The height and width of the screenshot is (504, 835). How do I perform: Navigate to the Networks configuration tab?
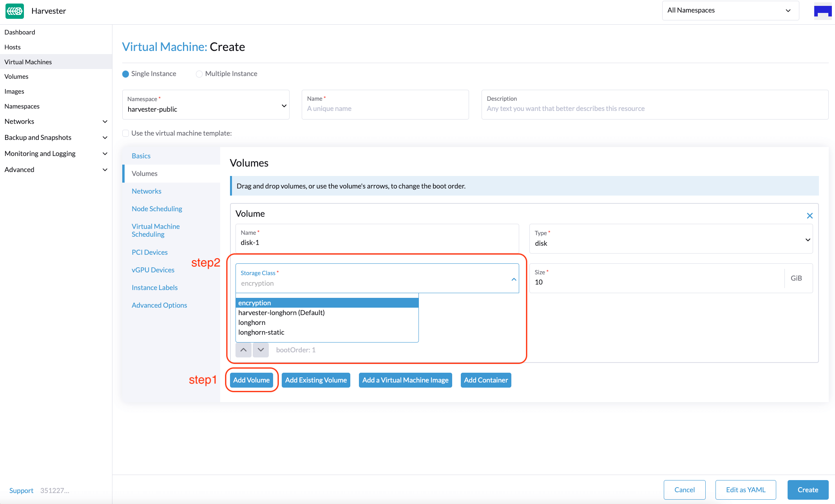tap(147, 191)
